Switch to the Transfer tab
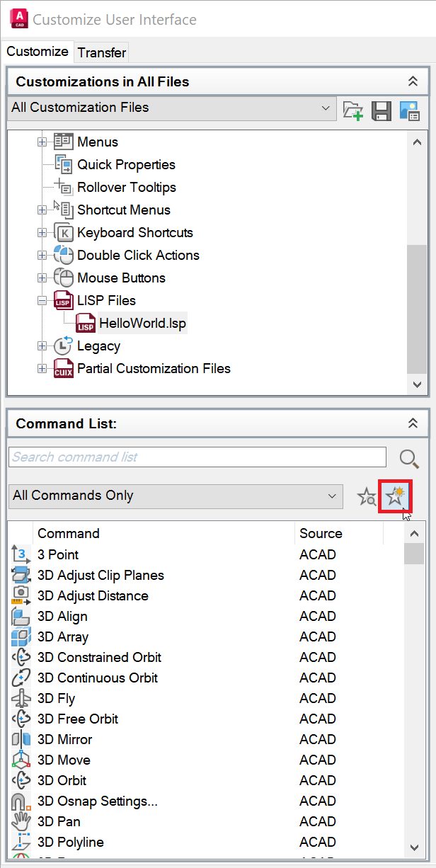The image size is (436, 868). coord(102,52)
